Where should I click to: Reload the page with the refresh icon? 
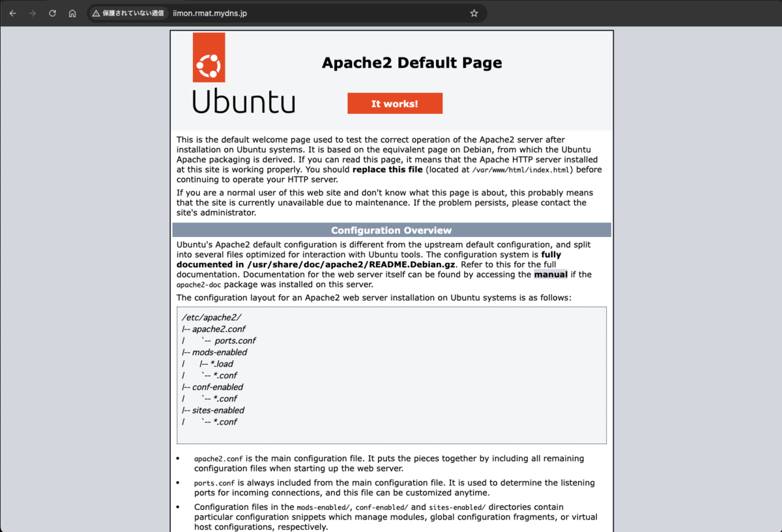(x=52, y=13)
